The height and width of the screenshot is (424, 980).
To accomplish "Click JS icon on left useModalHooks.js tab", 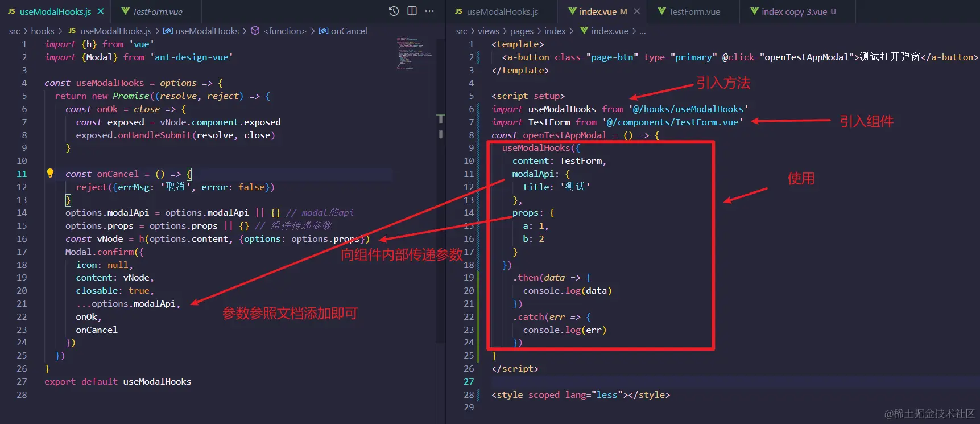I will (x=11, y=11).
